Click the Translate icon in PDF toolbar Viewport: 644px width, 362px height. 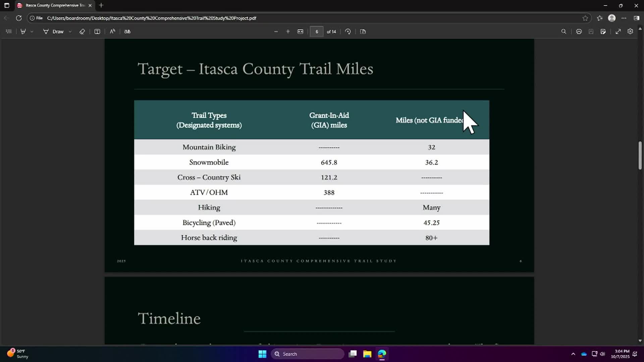point(127,32)
